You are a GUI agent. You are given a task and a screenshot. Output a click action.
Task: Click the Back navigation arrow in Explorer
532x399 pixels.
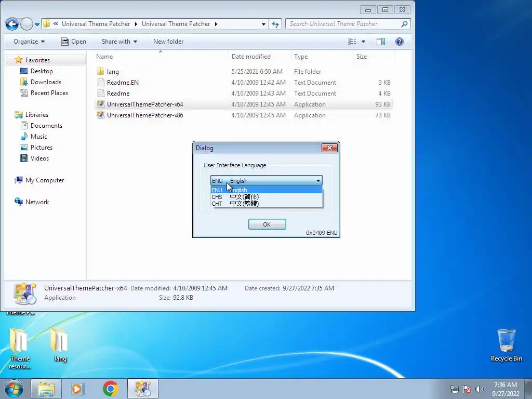[x=12, y=24]
